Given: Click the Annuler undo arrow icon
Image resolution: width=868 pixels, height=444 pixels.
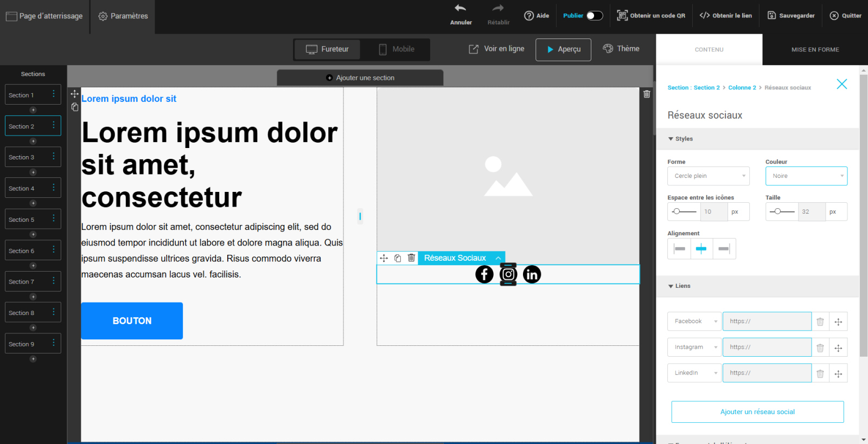Looking at the screenshot, I should (x=461, y=9).
